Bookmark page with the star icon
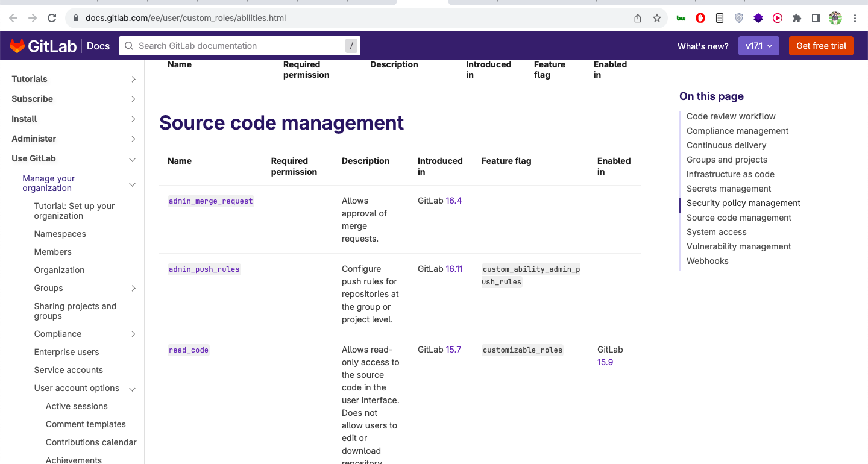Screen dimensions: 868x464 point(657,18)
